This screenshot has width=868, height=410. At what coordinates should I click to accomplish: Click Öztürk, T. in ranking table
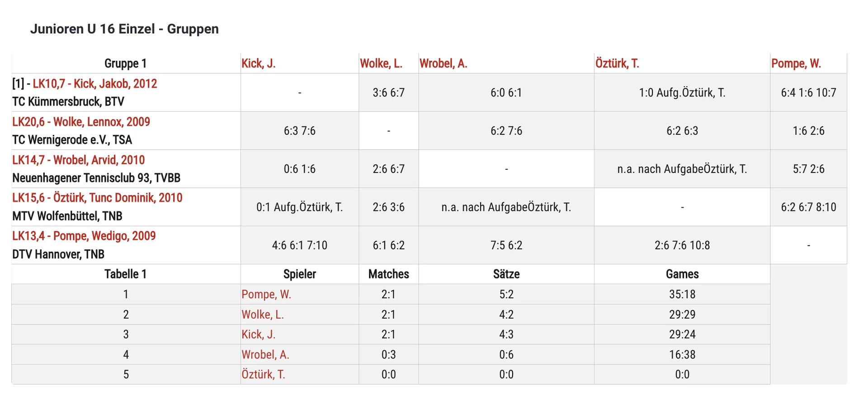click(x=263, y=374)
